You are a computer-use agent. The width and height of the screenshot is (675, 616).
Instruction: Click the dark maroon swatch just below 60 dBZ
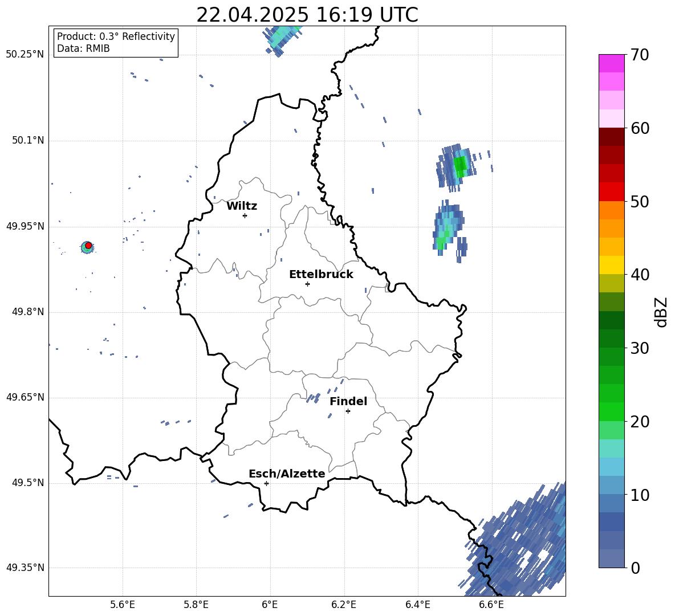point(611,137)
